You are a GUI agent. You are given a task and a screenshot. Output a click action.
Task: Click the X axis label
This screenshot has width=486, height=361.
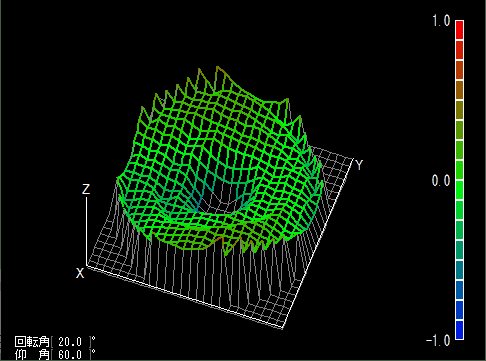(80, 273)
